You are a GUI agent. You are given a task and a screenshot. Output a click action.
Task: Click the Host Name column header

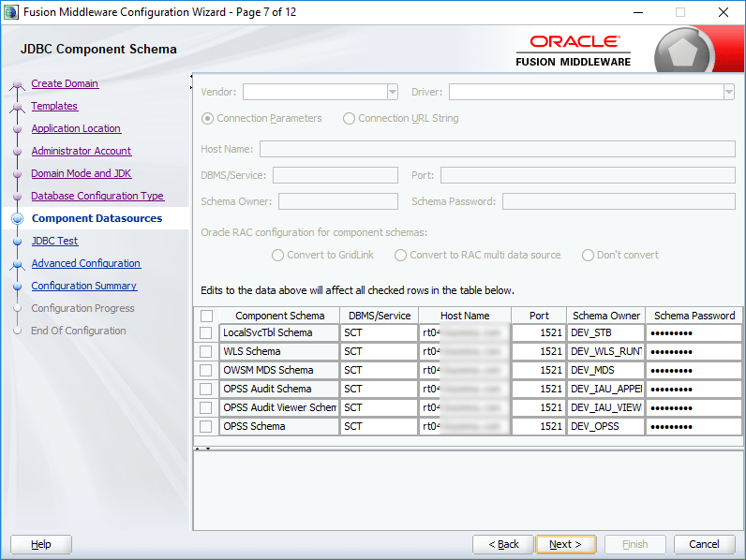tap(465, 317)
